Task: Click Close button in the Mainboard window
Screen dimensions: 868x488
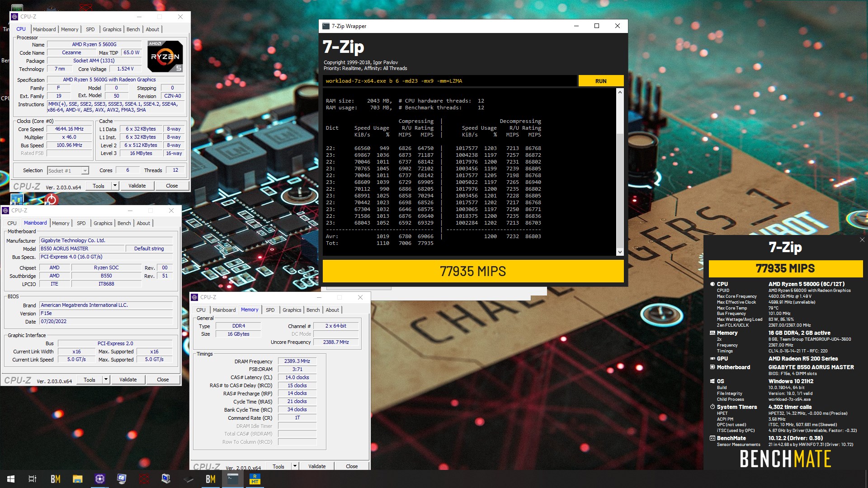Action: pos(163,380)
